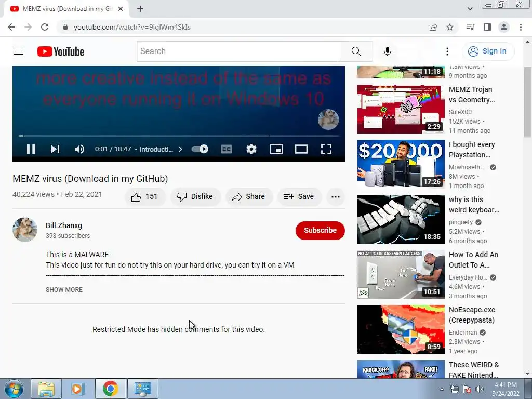
Task: Click the search magnifier button
Action: tap(356, 51)
